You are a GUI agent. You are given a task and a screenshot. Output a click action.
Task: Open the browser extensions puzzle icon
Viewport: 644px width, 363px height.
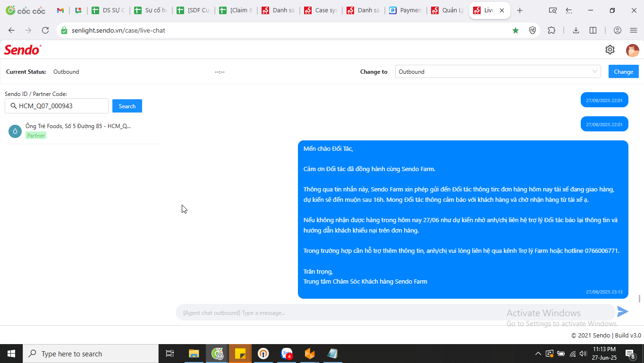[551, 30]
